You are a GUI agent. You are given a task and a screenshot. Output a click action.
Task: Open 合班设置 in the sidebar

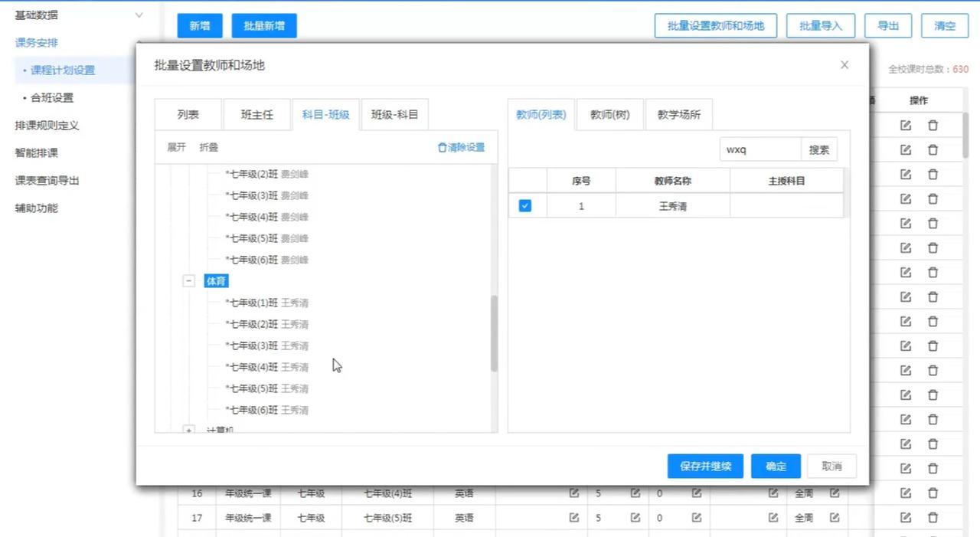[52, 98]
